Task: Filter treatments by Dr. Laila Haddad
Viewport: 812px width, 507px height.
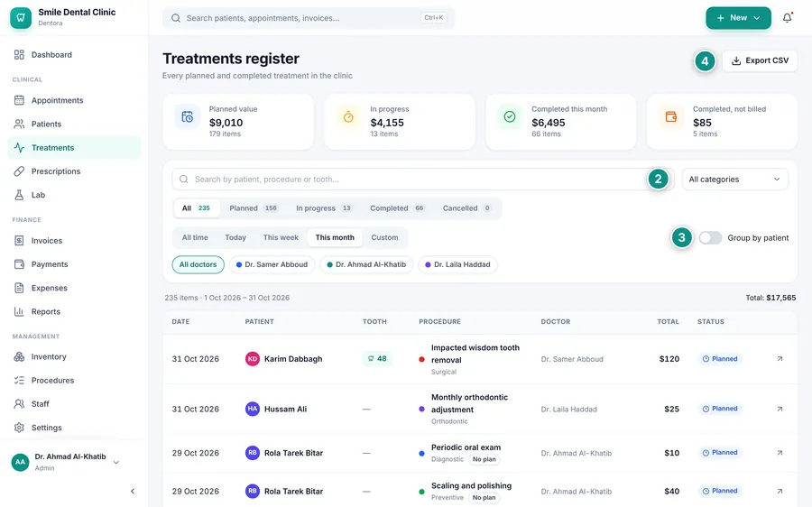Action: click(457, 264)
